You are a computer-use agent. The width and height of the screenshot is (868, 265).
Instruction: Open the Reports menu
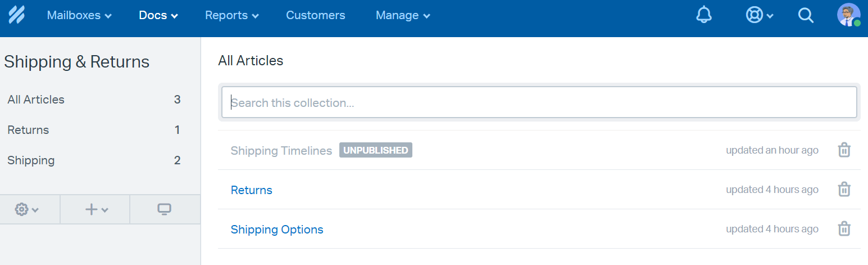[231, 15]
